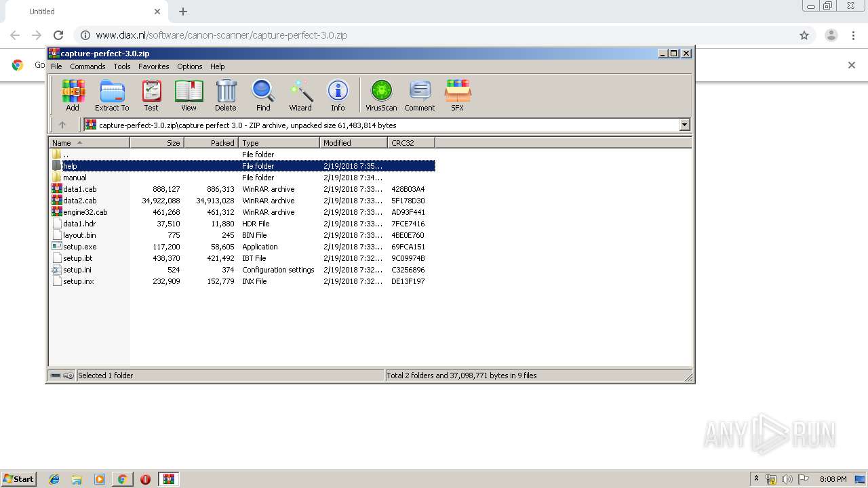Bookmark this page with the star icon
The width and height of the screenshot is (868, 488).
[x=804, y=35]
